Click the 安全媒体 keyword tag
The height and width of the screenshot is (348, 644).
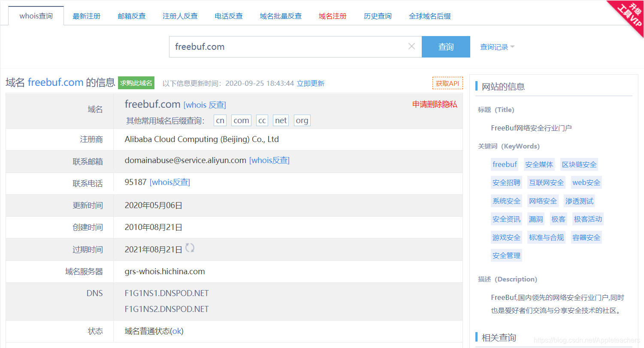pos(539,164)
